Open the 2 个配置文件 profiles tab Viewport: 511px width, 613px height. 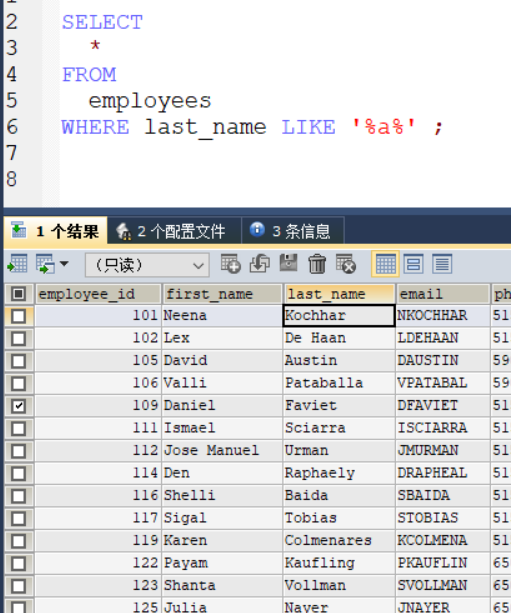tap(174, 231)
